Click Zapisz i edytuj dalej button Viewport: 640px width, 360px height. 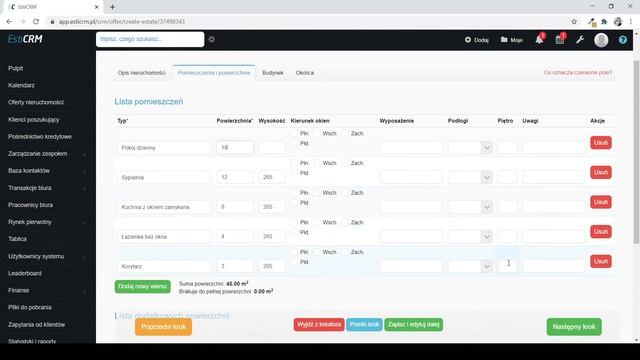pyautogui.click(x=413, y=324)
